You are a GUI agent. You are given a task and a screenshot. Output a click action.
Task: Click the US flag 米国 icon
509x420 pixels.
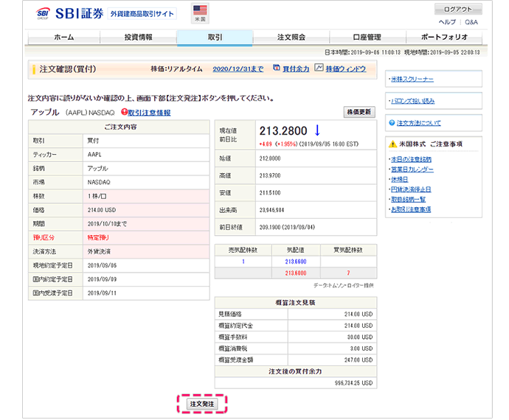point(200,13)
